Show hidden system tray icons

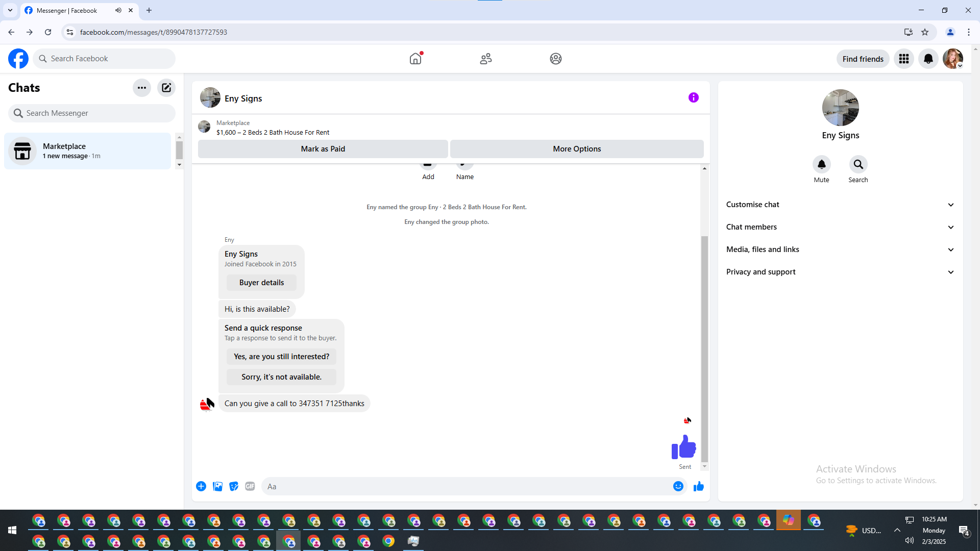(897, 530)
